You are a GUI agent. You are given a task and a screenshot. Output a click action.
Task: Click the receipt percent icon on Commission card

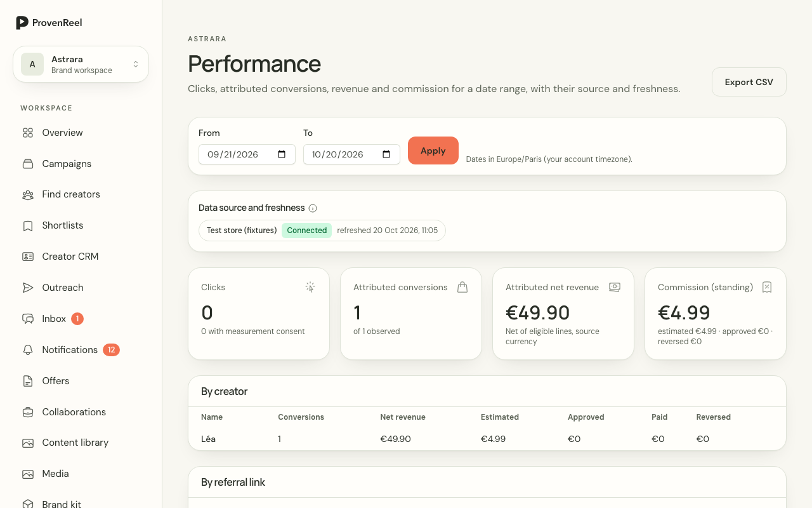point(767,287)
